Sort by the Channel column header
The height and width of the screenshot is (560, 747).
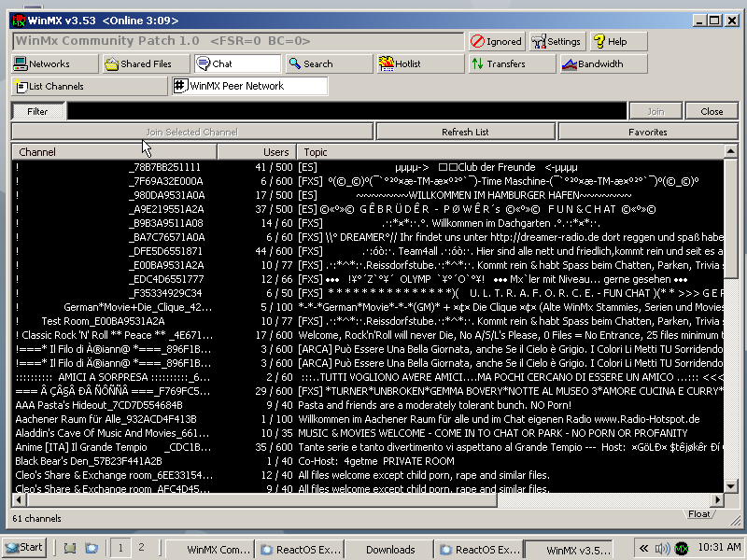[x=114, y=152]
